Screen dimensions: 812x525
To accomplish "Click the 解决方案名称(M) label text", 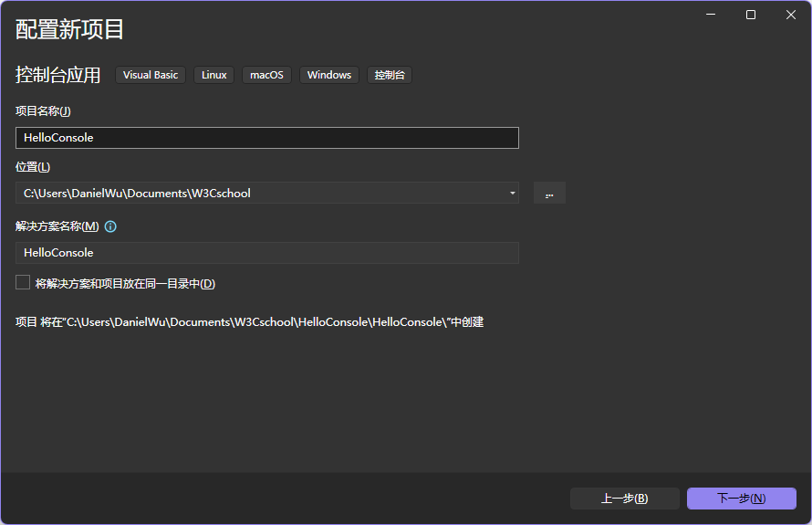I will coord(57,226).
